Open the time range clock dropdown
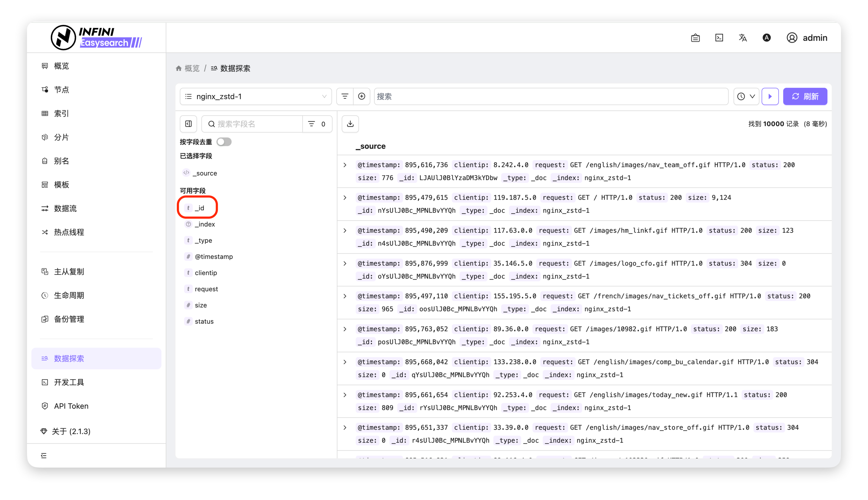Viewport: 868px width, 500px height. coord(746,96)
